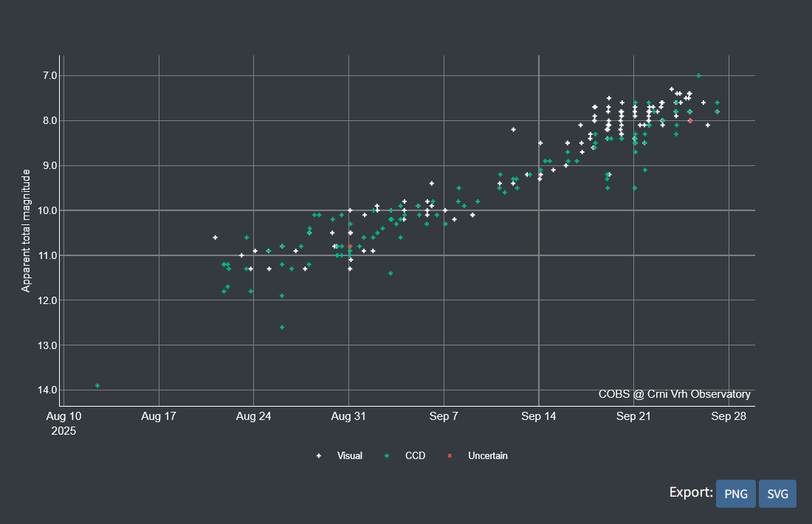Click the Apparent total magnitude axis title
812x524 pixels.
pyautogui.click(x=26, y=230)
